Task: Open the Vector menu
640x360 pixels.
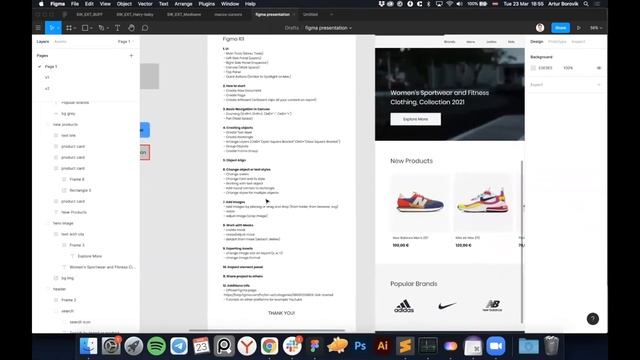Action: point(145,4)
